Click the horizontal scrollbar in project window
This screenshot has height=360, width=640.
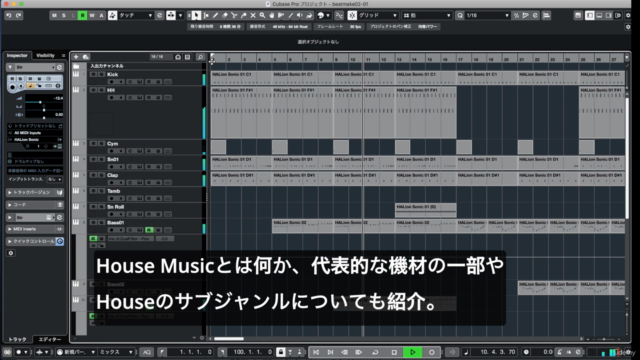point(229,338)
